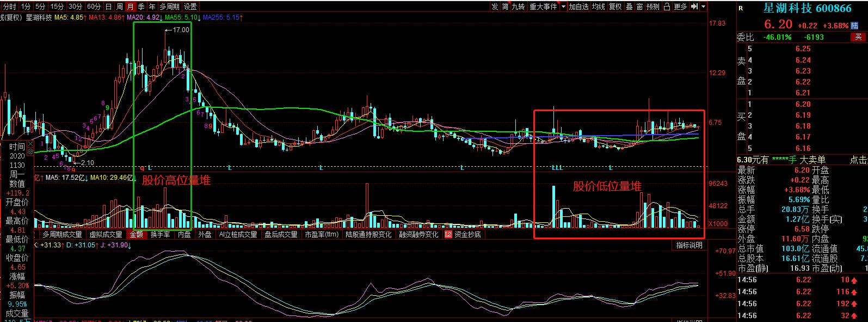This screenshot has height=322, width=868.
Task: Click the MA255: 5.15 legend label
Action: pyautogui.click(x=223, y=17)
